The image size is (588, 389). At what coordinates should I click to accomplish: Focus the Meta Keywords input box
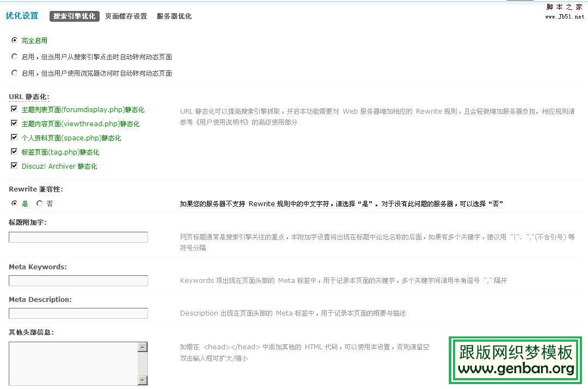pos(78,281)
